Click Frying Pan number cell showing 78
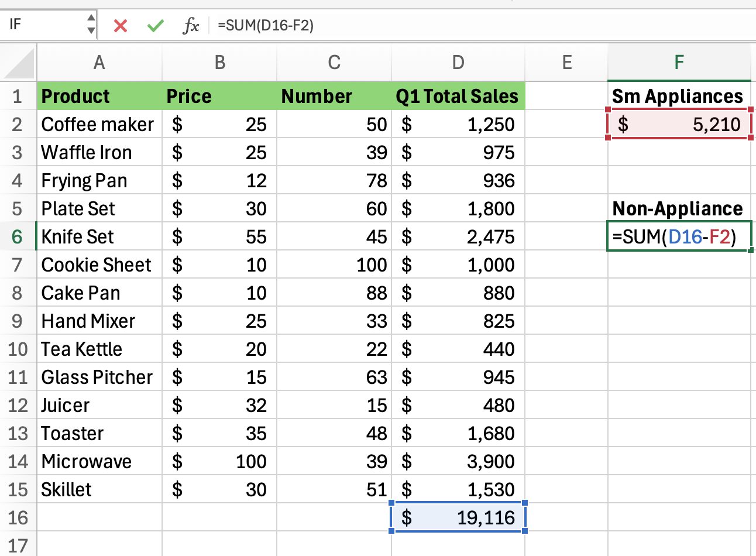This screenshot has height=556, width=756. [334, 180]
